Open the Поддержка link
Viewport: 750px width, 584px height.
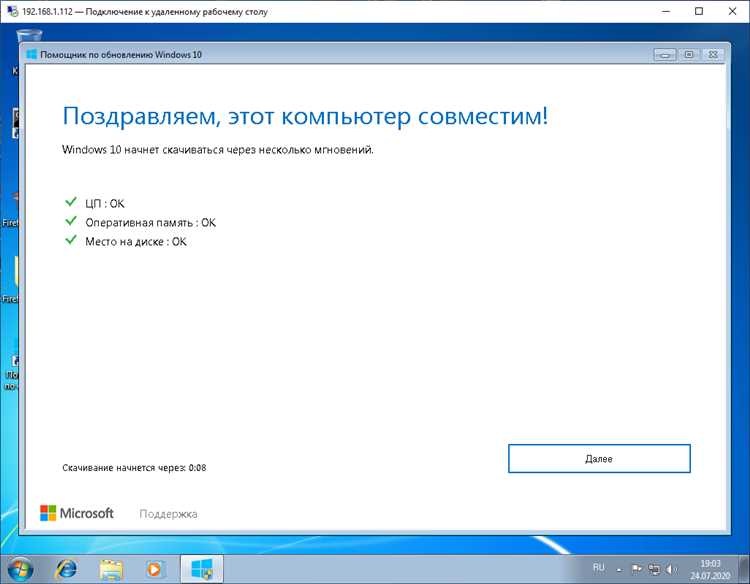pos(168,514)
